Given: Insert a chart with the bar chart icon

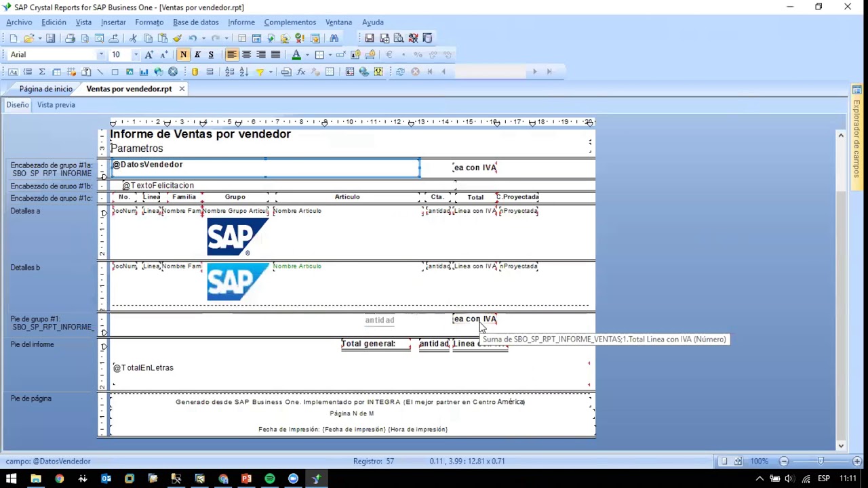Looking at the screenshot, I should point(144,72).
